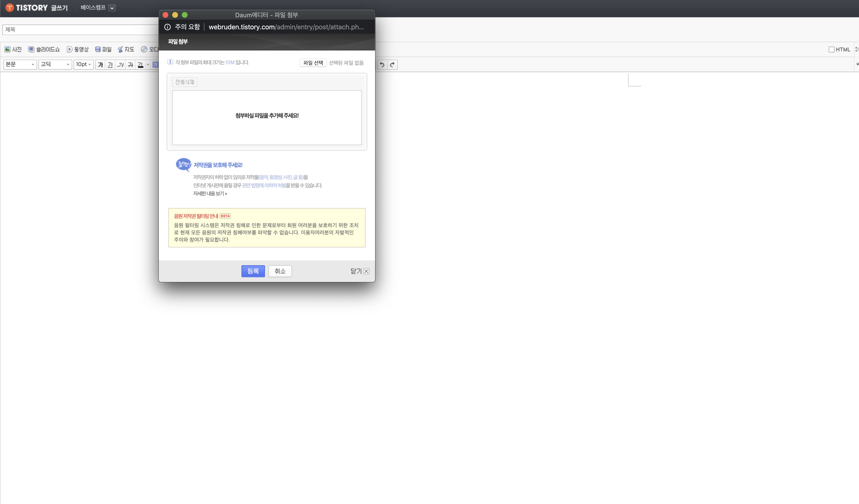Click the 취소 cancel button
Screen dimensions: 859x504
point(280,271)
